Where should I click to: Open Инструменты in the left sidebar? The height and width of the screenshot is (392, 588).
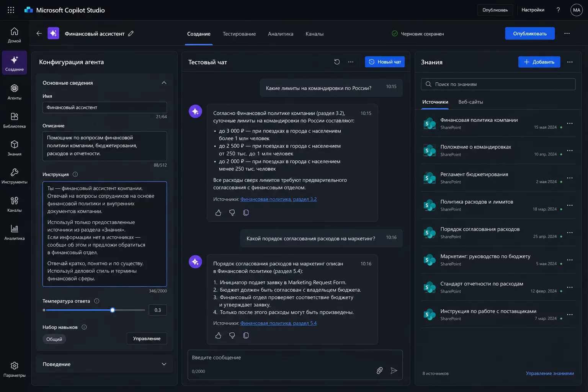15,176
